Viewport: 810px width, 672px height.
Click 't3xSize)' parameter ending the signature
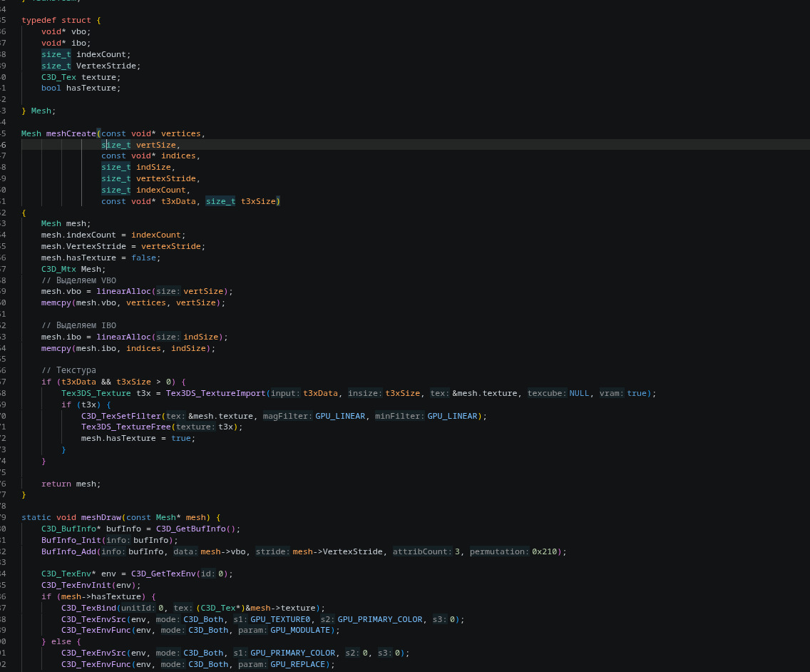(260, 201)
